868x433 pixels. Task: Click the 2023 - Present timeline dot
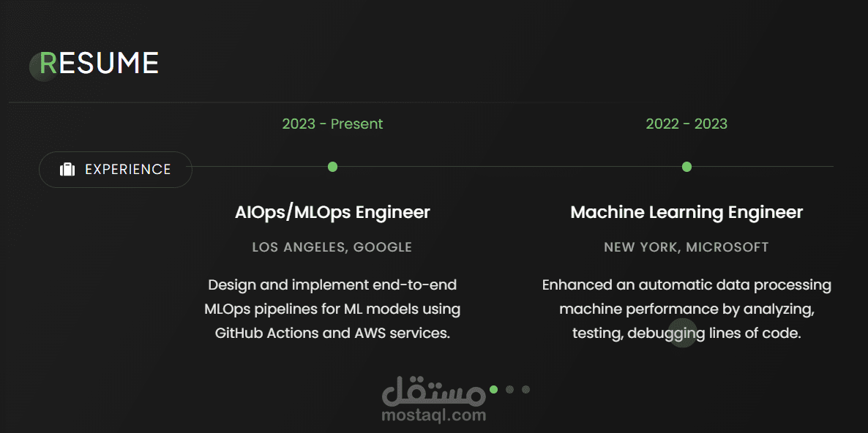point(332,167)
